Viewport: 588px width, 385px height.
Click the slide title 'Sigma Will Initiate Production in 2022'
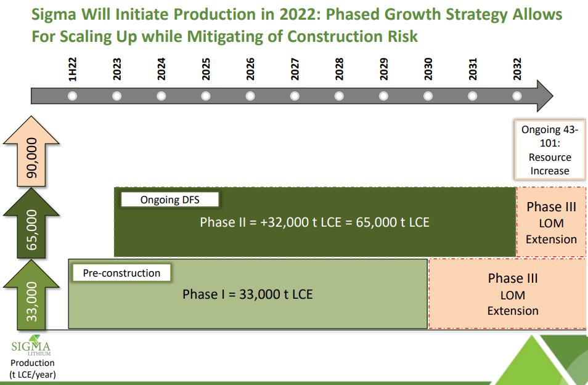pos(175,14)
